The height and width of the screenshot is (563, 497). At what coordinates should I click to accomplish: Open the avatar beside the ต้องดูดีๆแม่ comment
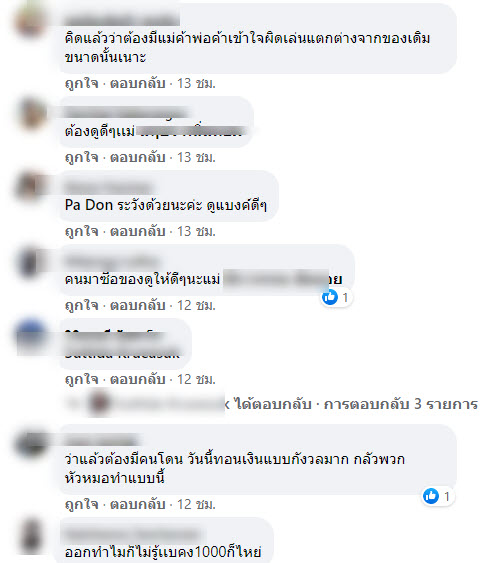[x=32, y=113]
